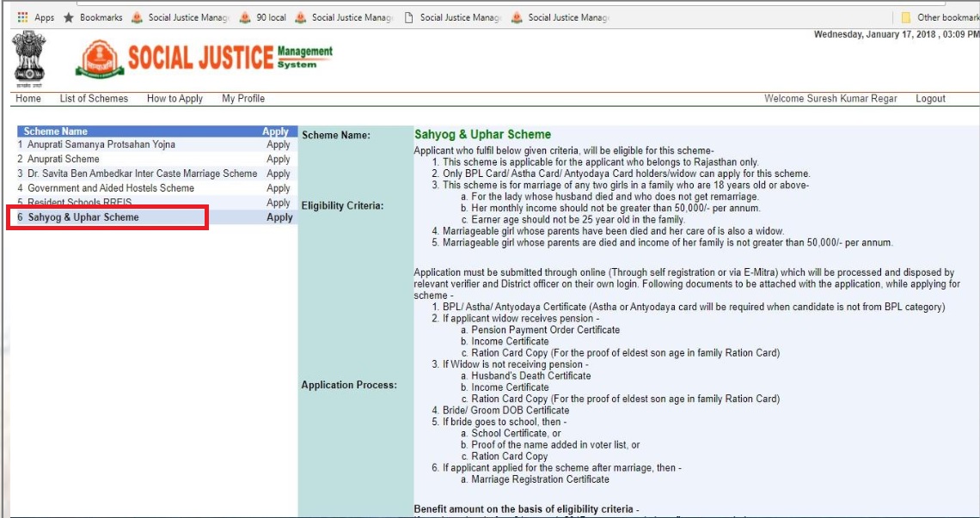
Task: Click the Application Process label
Action: click(x=349, y=385)
